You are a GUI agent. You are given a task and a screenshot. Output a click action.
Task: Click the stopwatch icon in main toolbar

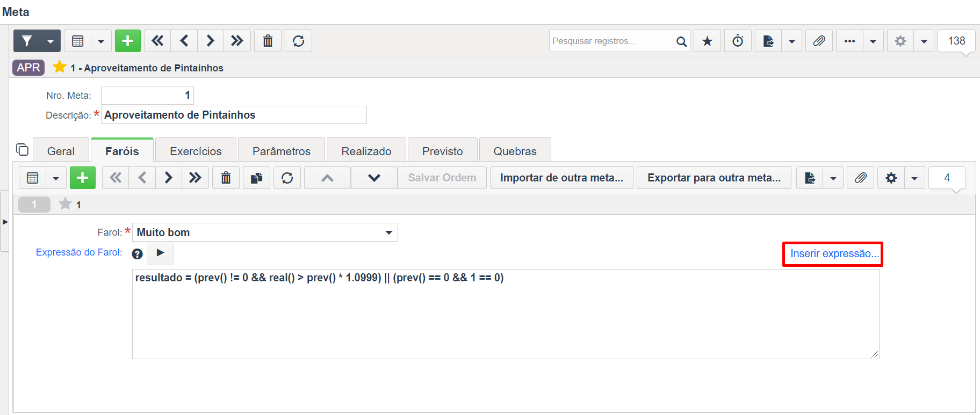click(738, 41)
